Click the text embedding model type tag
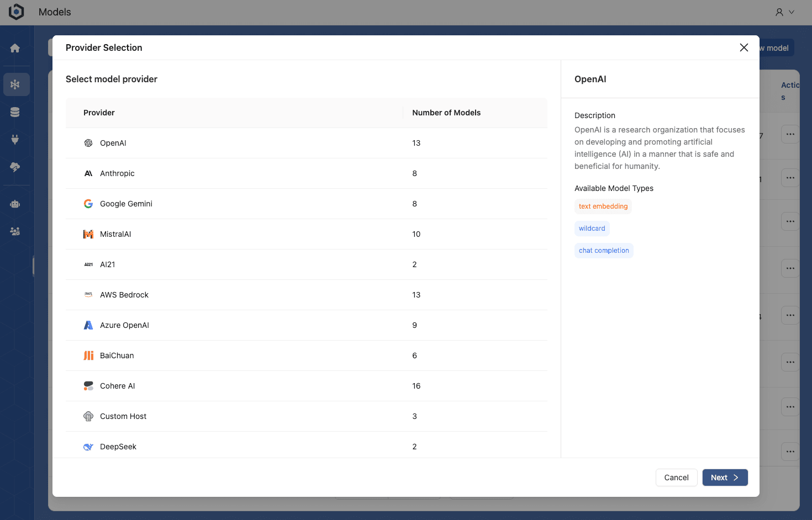 pyautogui.click(x=603, y=206)
